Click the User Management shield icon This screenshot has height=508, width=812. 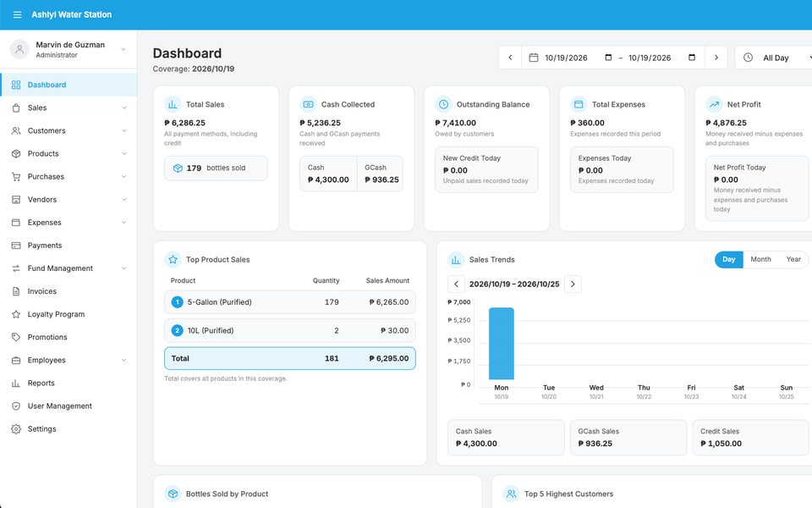(x=16, y=406)
